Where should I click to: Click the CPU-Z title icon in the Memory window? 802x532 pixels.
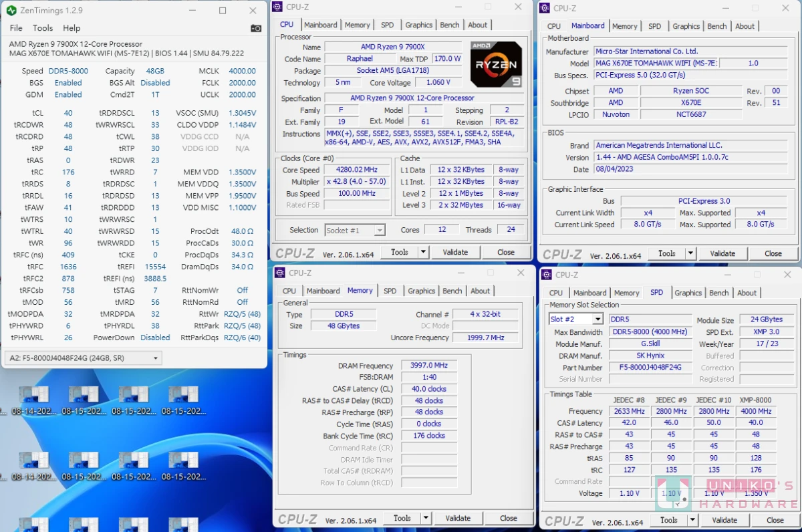point(281,273)
